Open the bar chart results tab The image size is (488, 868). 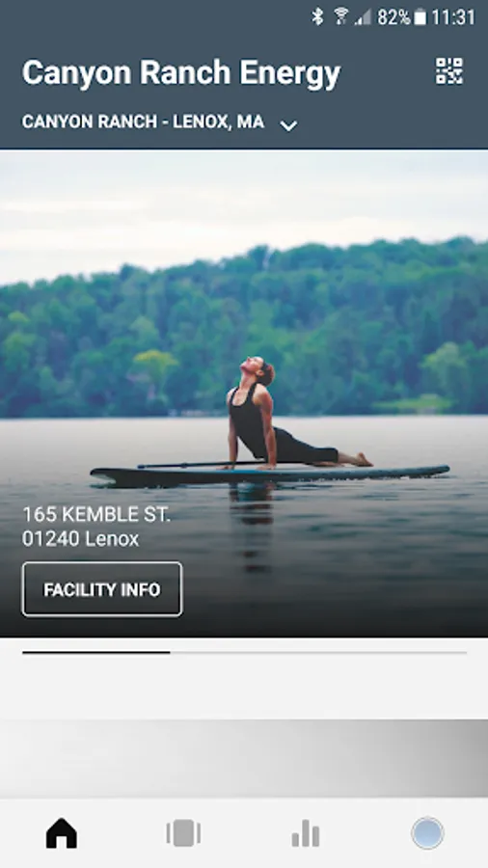306,833
